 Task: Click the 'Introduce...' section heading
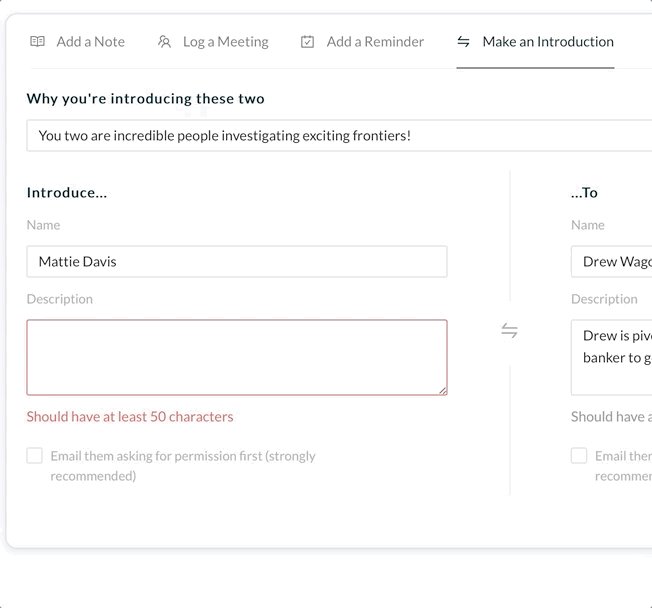(67, 193)
